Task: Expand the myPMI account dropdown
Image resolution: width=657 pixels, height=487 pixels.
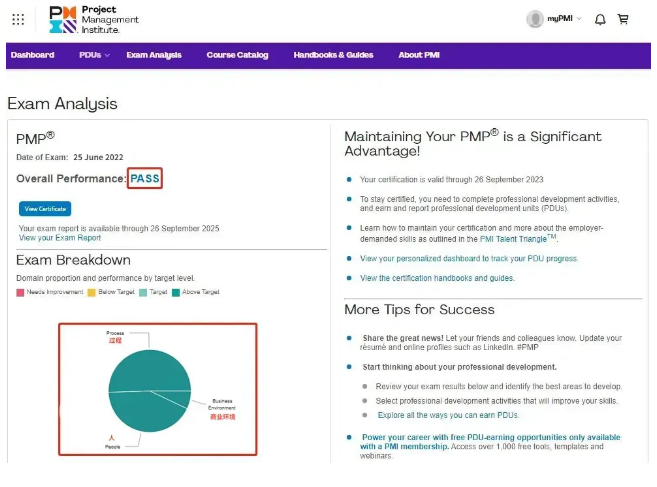Action: pyautogui.click(x=579, y=18)
